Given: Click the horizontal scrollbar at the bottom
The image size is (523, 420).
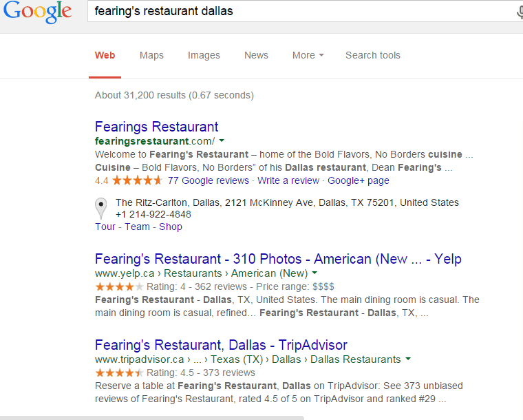Looking at the screenshot, I should click(152, 418).
